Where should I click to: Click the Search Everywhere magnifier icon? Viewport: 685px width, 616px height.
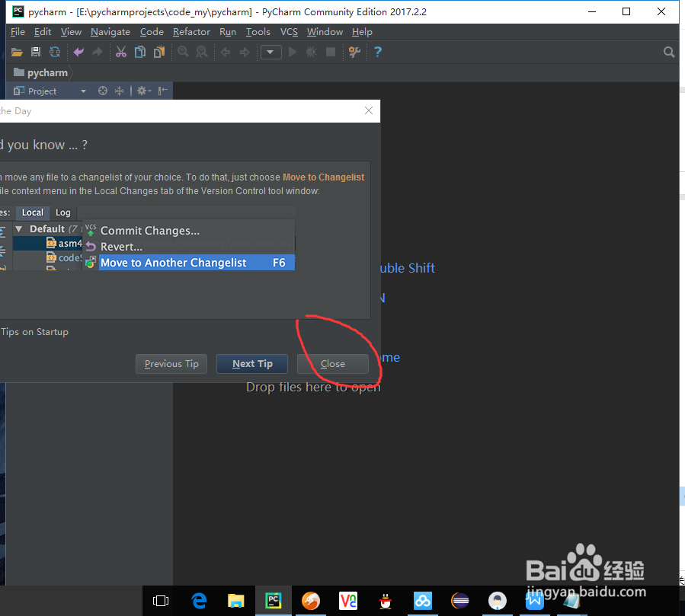[669, 53]
